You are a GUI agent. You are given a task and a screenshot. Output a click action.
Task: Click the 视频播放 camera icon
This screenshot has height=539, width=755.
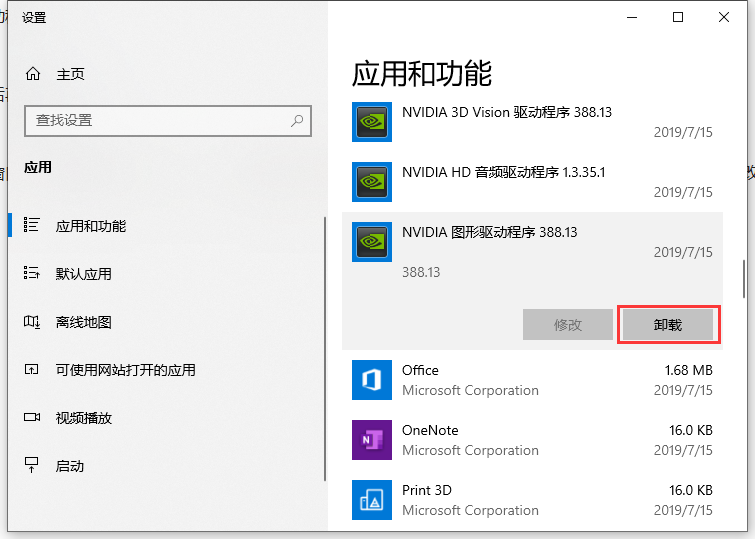32,417
